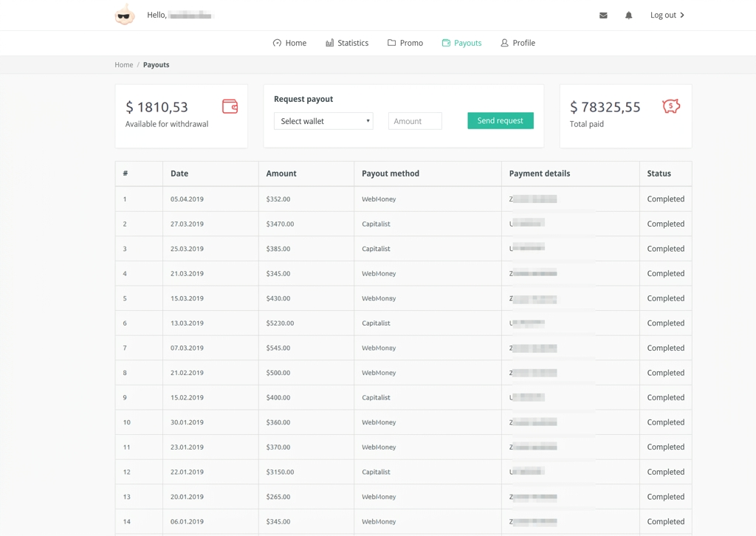The image size is (756, 536).
Task: Click the $1810,53 available balance
Action: [x=157, y=106]
